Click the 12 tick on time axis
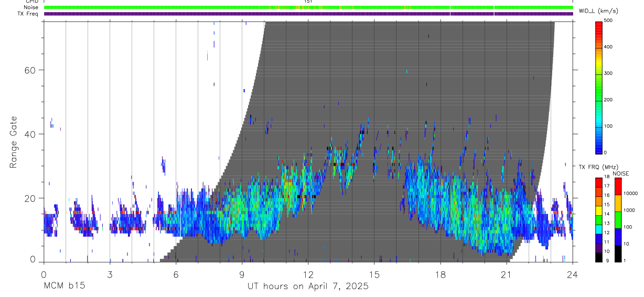The image size is (644, 297). click(x=308, y=274)
